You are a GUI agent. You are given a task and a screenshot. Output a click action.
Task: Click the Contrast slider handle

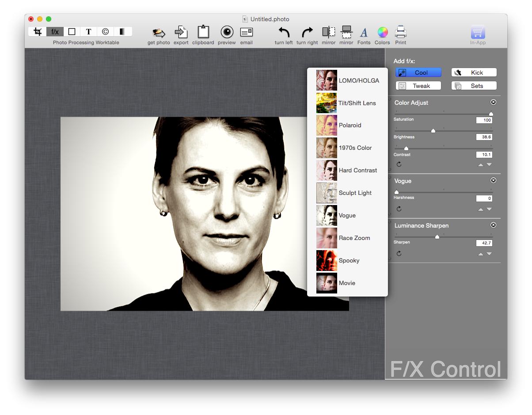point(406,148)
